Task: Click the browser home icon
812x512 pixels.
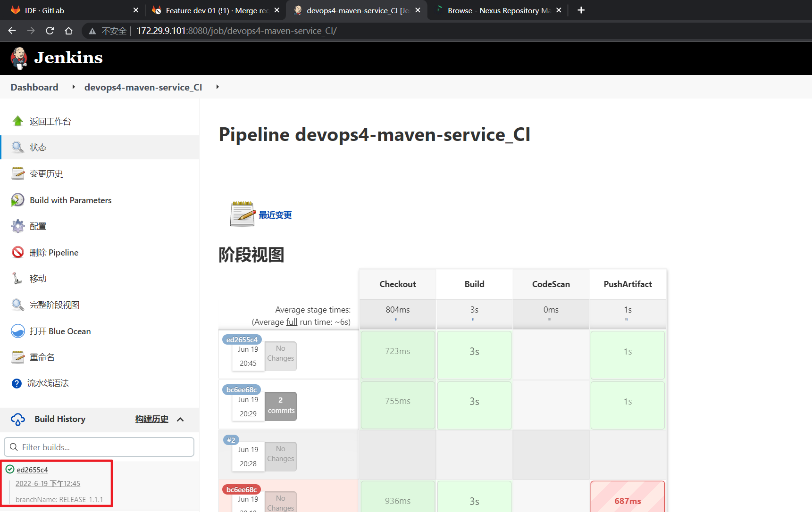Action: pyautogui.click(x=69, y=31)
